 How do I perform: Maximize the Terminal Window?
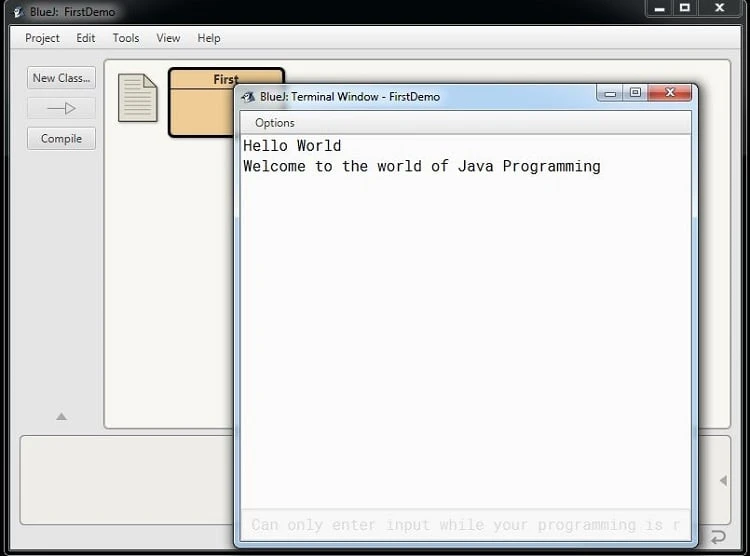click(635, 93)
